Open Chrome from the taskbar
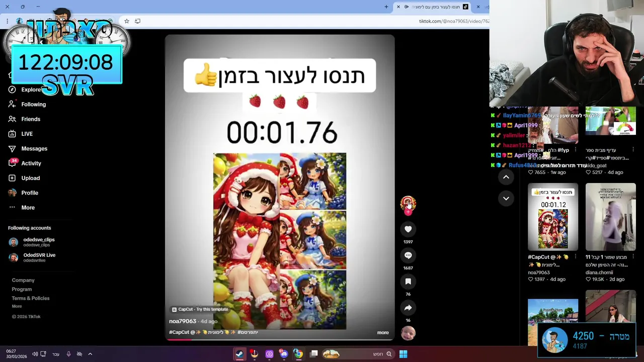This screenshot has width=644, height=362. pyautogui.click(x=298, y=354)
